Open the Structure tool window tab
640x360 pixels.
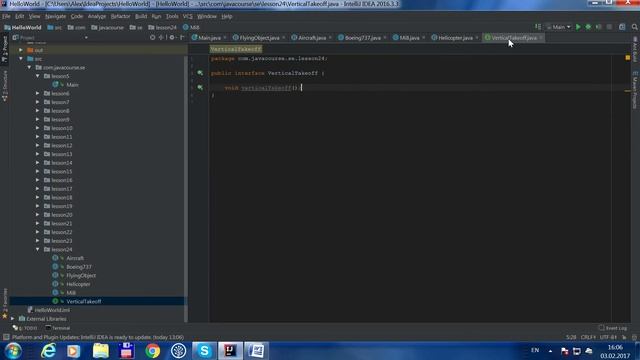[x=5, y=86]
